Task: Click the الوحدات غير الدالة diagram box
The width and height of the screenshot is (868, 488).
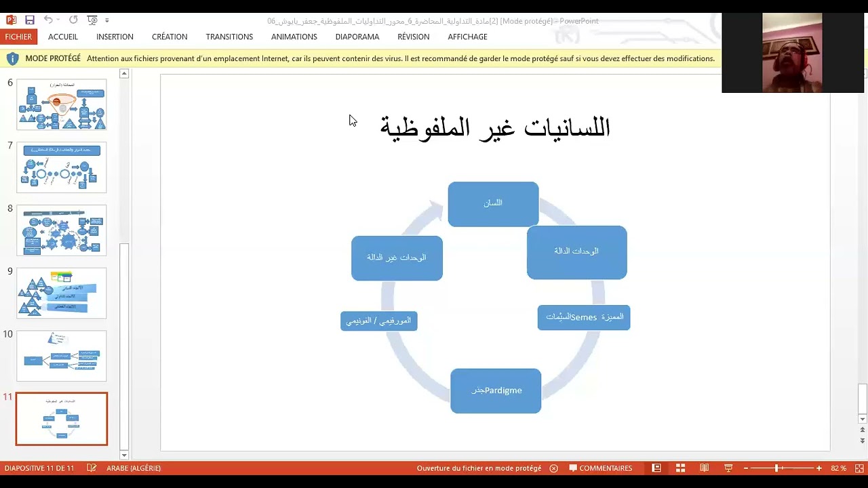Action: pos(397,258)
